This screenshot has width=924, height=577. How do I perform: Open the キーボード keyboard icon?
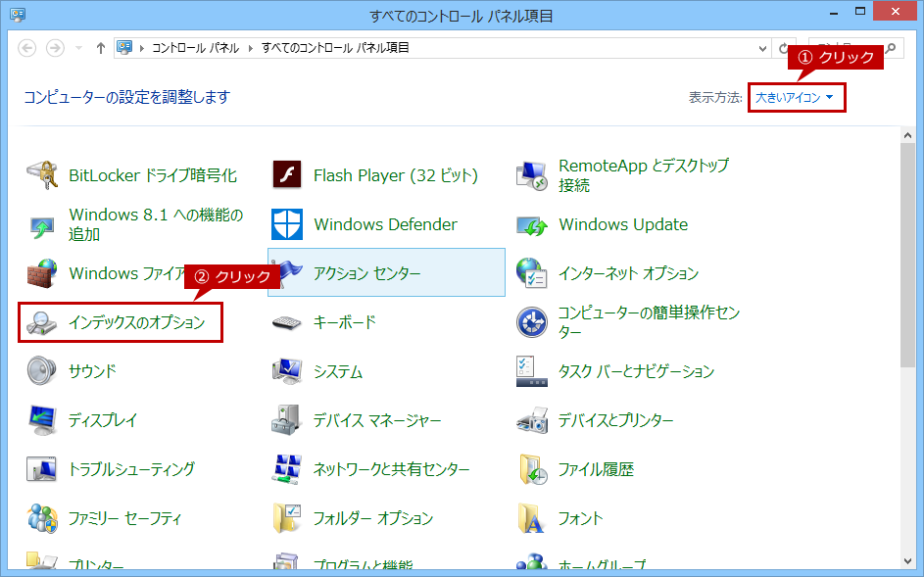[287, 323]
